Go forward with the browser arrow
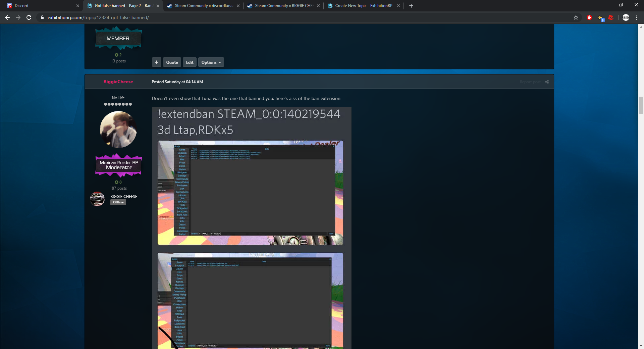Screen dimensions: 644x349 (18, 17)
